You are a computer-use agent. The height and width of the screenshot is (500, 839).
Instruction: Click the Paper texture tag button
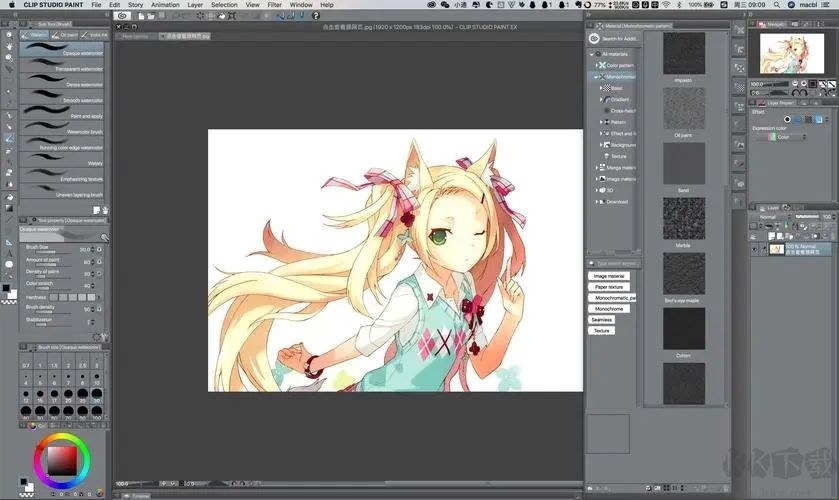click(608, 287)
